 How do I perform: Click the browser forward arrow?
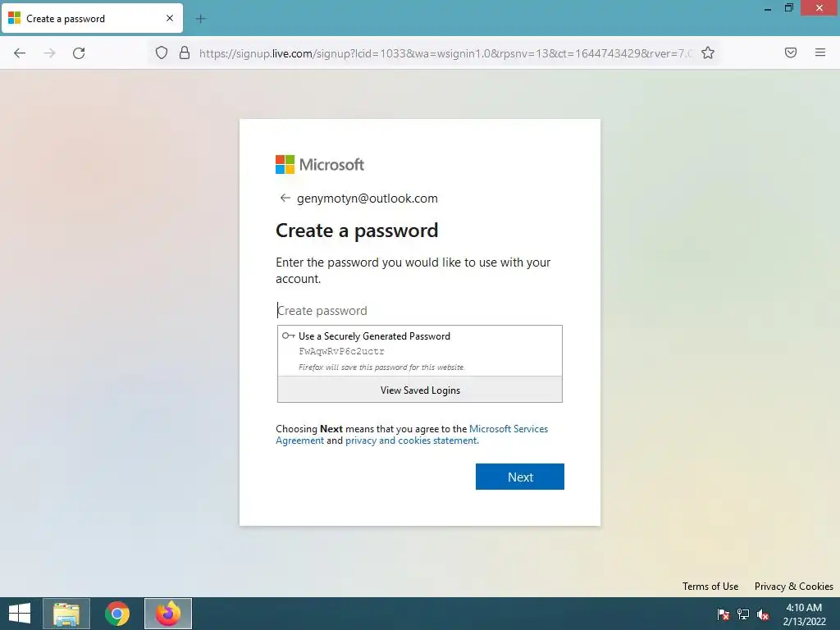[x=49, y=53]
